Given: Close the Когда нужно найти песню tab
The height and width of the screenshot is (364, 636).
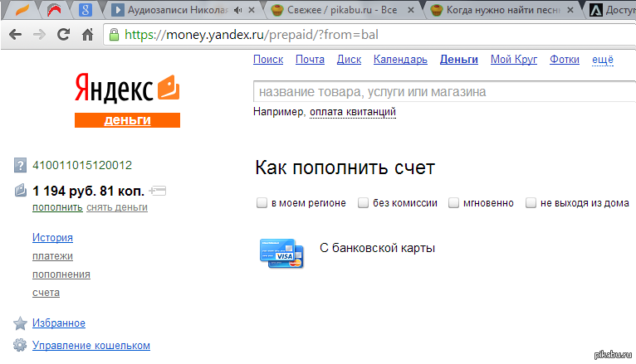Looking at the screenshot, I should [x=570, y=10].
